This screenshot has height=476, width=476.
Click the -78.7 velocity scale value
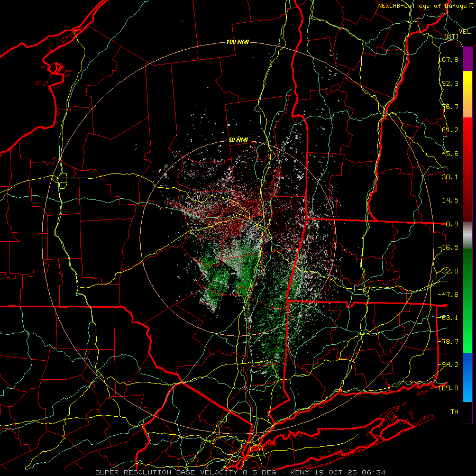coord(448,342)
